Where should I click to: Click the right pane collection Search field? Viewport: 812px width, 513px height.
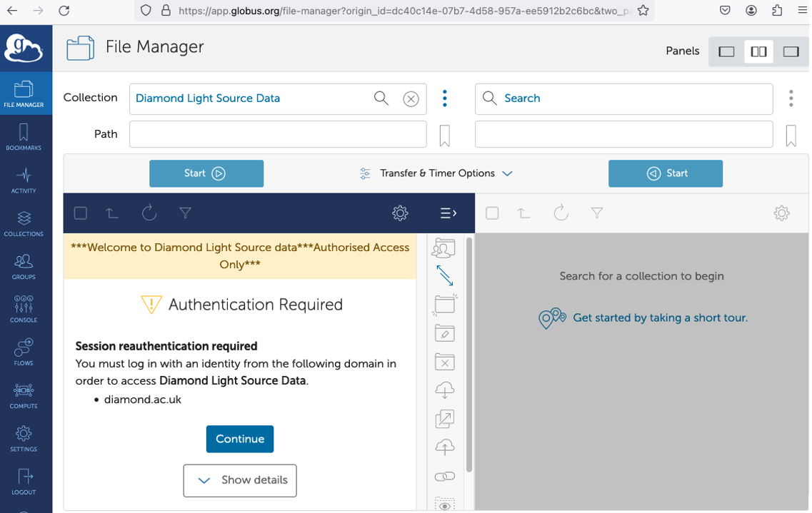pyautogui.click(x=623, y=98)
